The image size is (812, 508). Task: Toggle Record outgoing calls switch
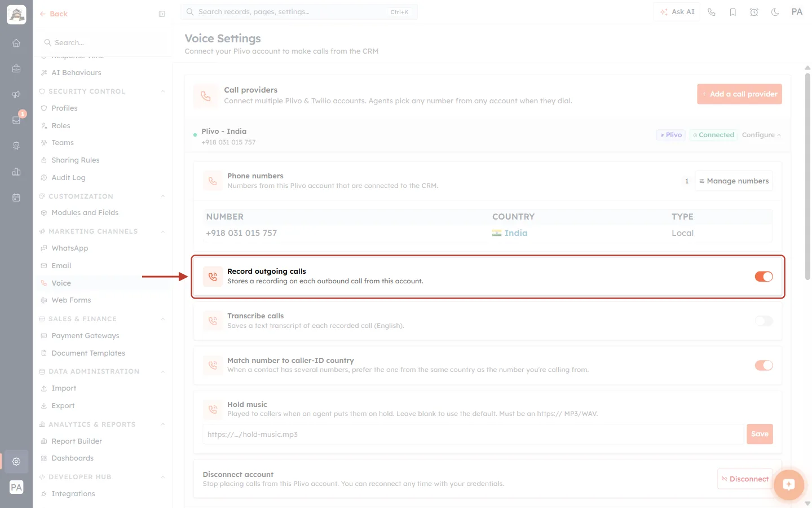click(x=764, y=277)
